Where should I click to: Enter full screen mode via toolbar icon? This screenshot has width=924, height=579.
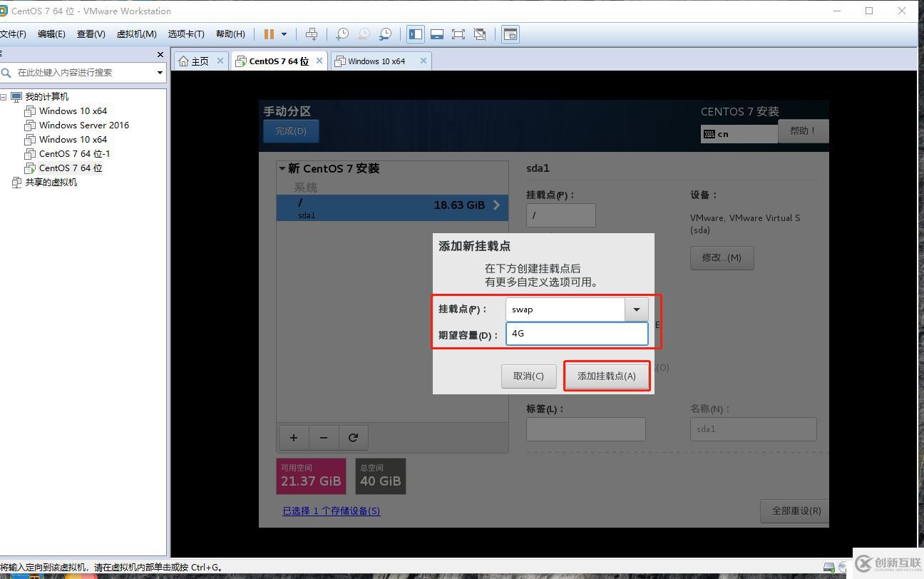tap(458, 34)
